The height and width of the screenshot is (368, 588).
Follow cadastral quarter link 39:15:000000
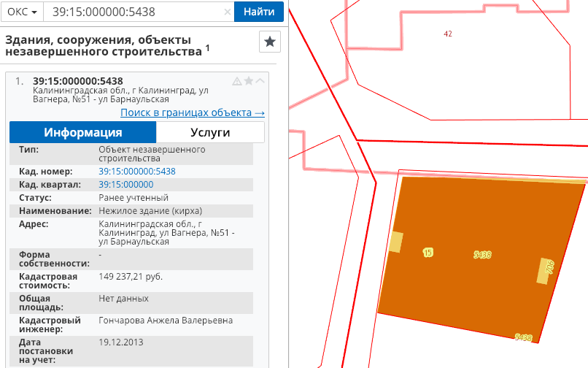[125, 184]
